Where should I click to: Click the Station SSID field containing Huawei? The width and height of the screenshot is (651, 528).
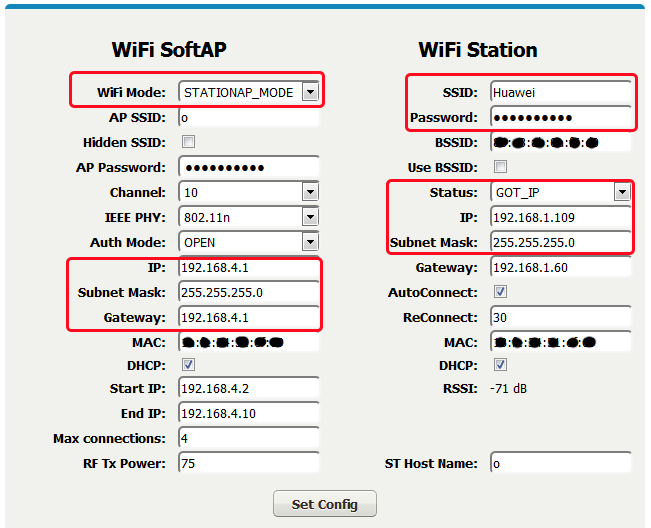tap(561, 92)
